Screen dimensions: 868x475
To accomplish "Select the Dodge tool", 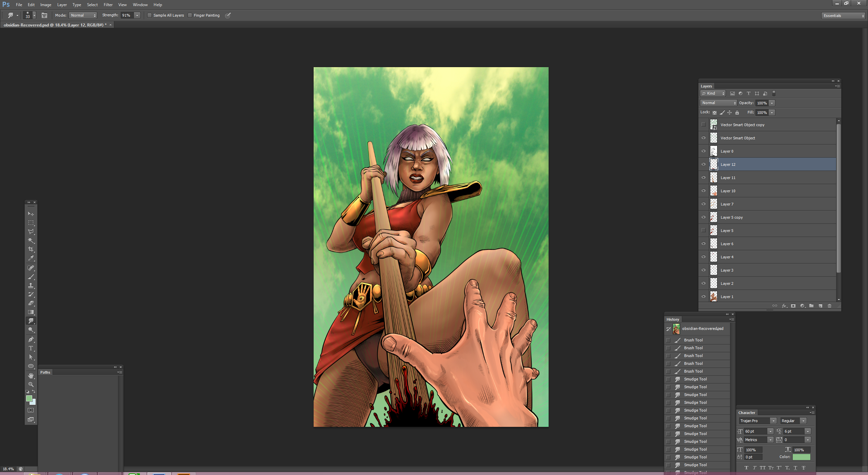I will tap(31, 330).
